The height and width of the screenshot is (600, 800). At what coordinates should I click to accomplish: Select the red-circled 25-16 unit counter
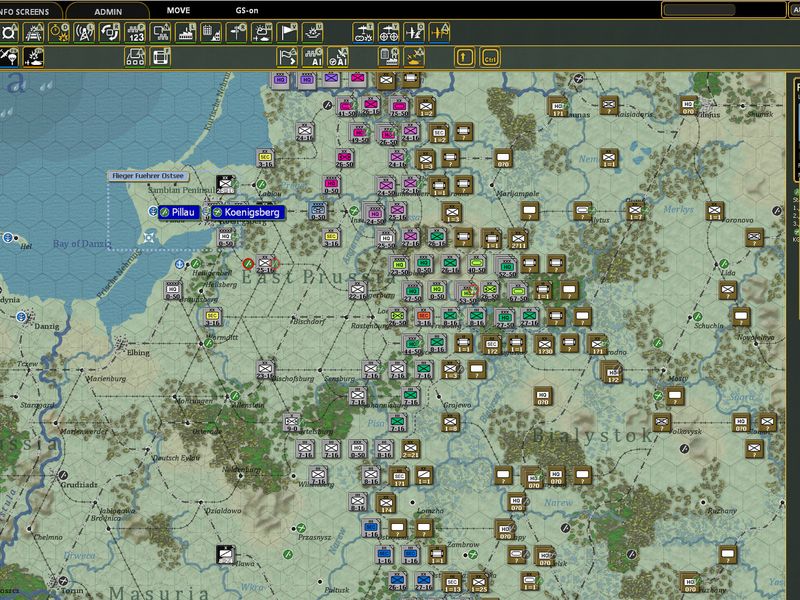(x=264, y=264)
